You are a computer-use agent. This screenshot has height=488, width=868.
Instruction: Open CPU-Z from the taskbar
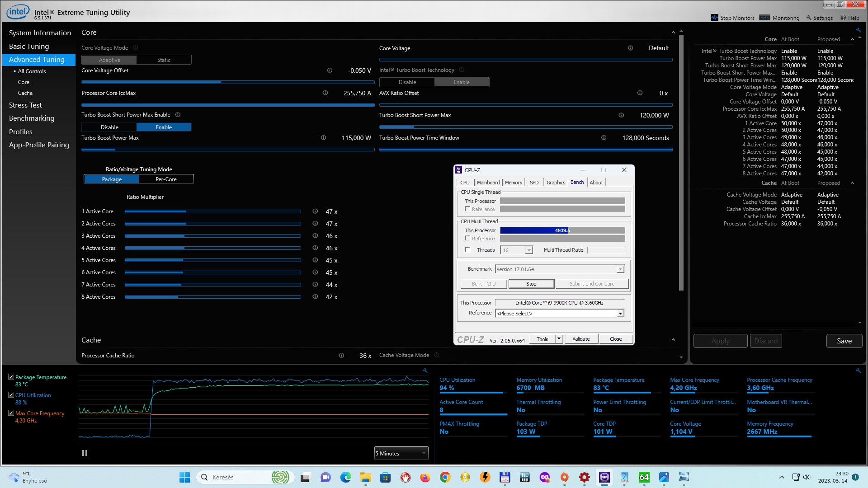click(x=604, y=477)
